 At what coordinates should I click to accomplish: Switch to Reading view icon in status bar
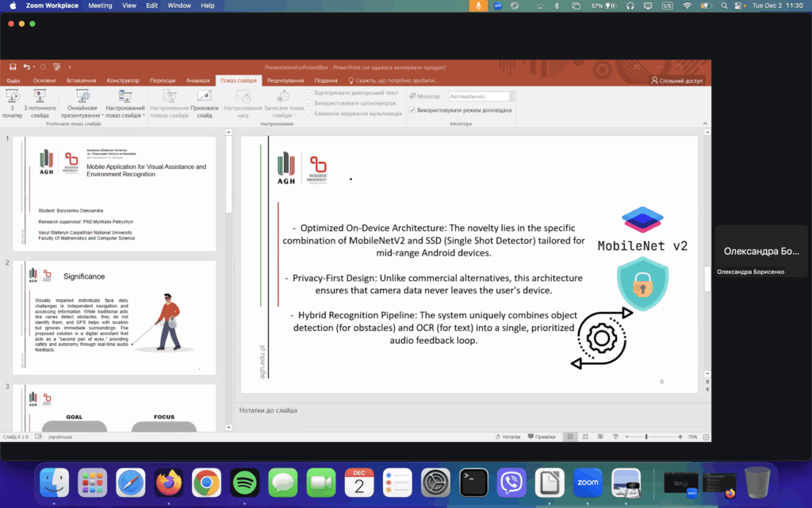click(x=600, y=437)
